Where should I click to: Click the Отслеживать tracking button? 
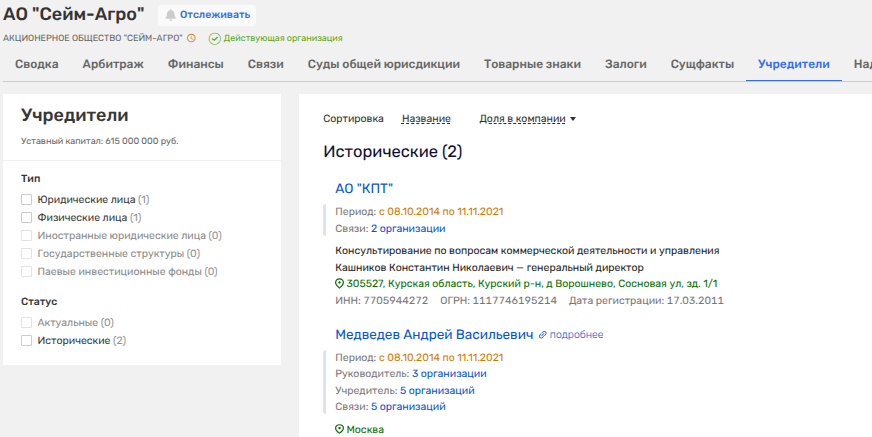pos(207,15)
